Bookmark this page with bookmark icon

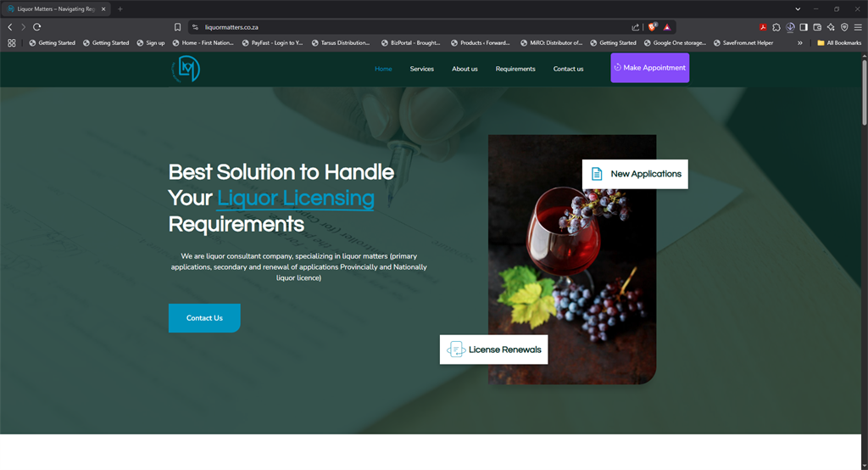tap(178, 27)
